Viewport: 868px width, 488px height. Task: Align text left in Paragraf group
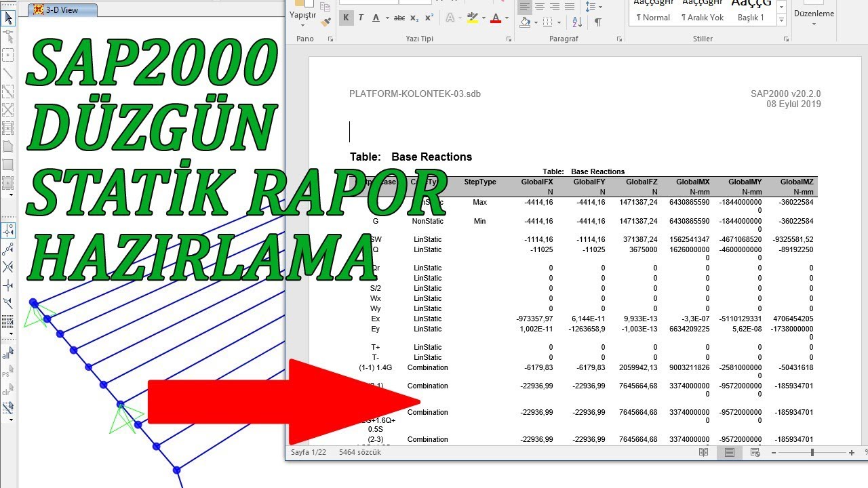[525, 6]
